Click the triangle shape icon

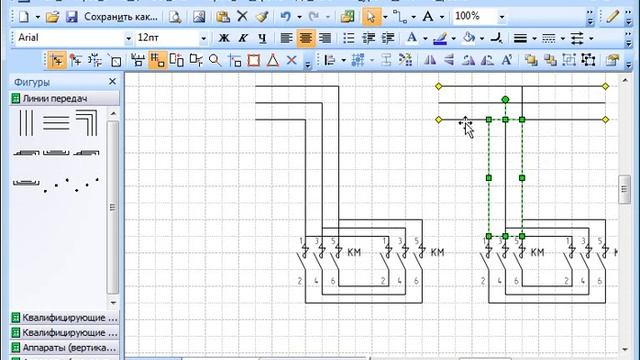click(273, 60)
